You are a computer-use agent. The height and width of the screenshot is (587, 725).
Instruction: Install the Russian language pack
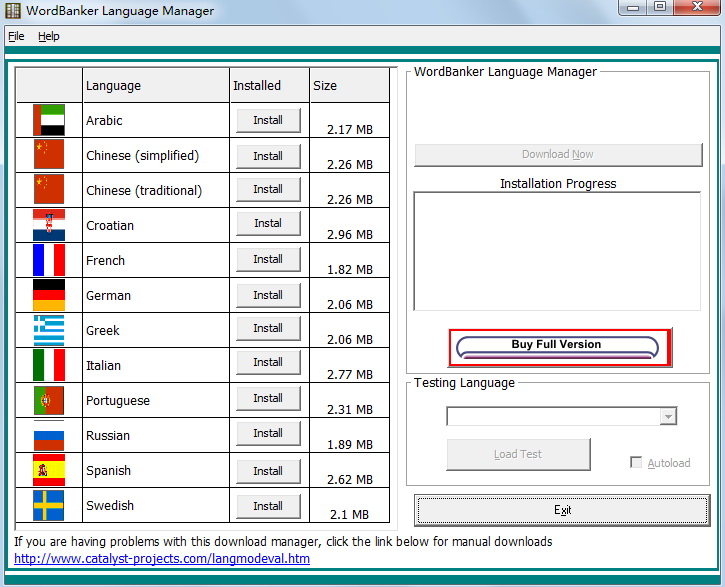click(268, 434)
